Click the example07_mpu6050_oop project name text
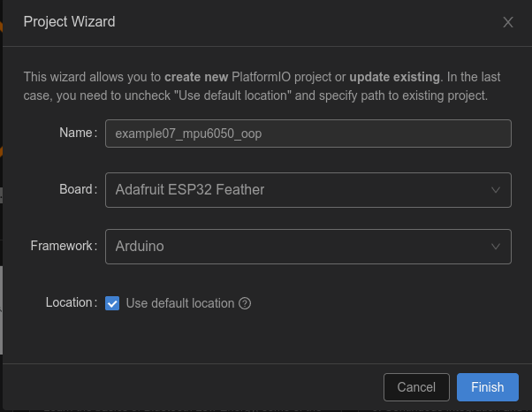 coord(188,134)
